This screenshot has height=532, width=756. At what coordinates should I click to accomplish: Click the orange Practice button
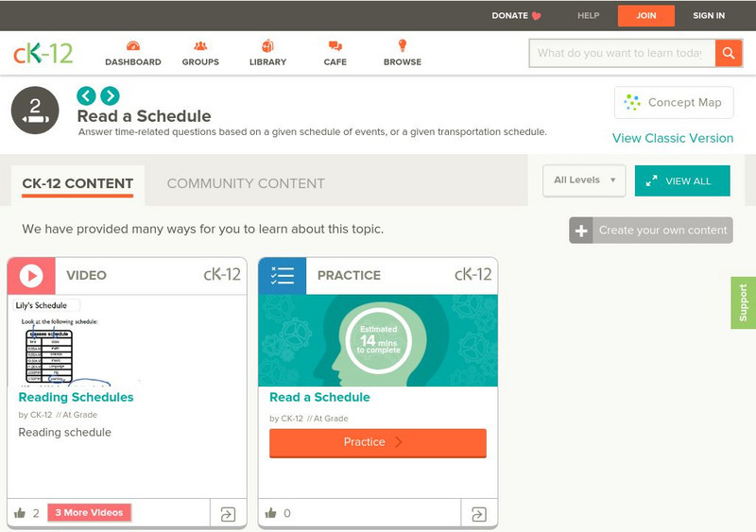click(378, 443)
